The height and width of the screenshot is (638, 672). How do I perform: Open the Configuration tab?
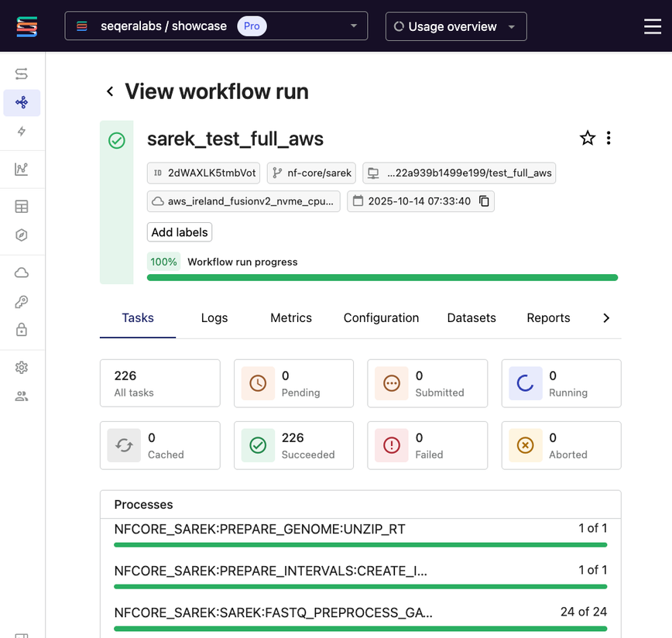coord(381,317)
